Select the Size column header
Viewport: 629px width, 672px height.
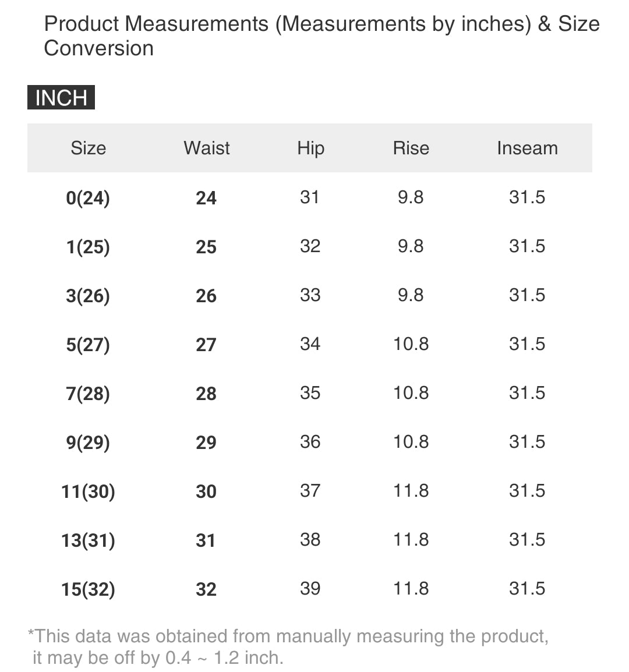click(89, 148)
